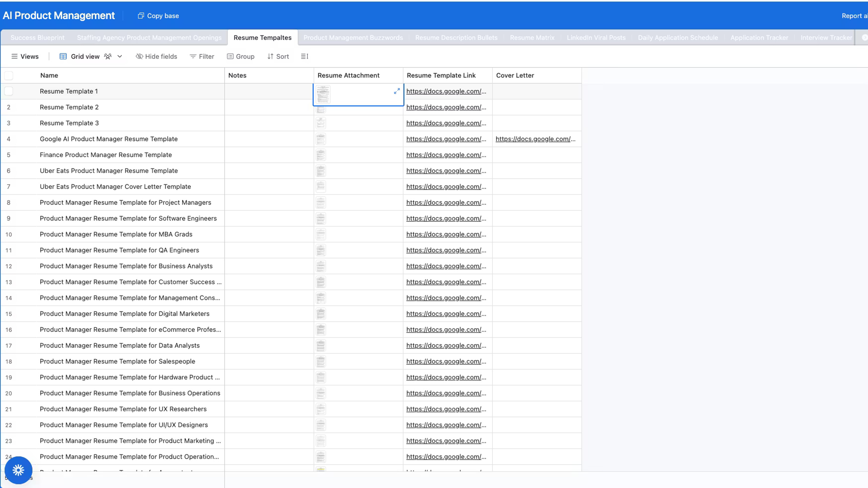Open the Application Tracker tab
The width and height of the screenshot is (868, 488).
759,38
